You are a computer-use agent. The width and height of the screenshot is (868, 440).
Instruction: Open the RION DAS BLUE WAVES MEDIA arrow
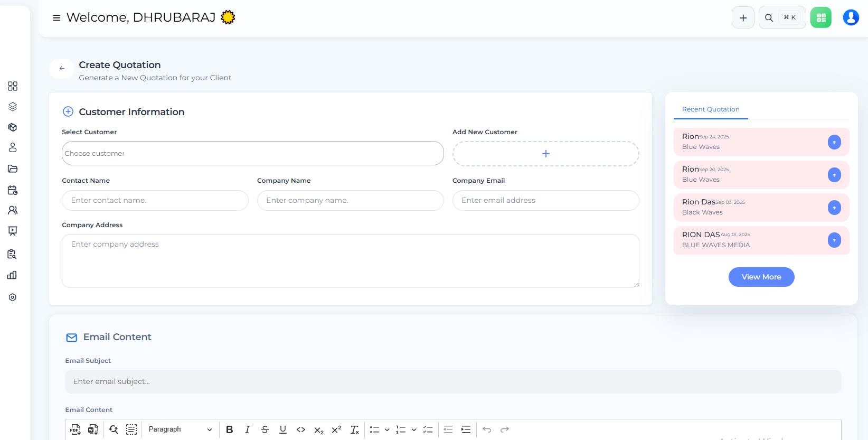click(x=834, y=240)
